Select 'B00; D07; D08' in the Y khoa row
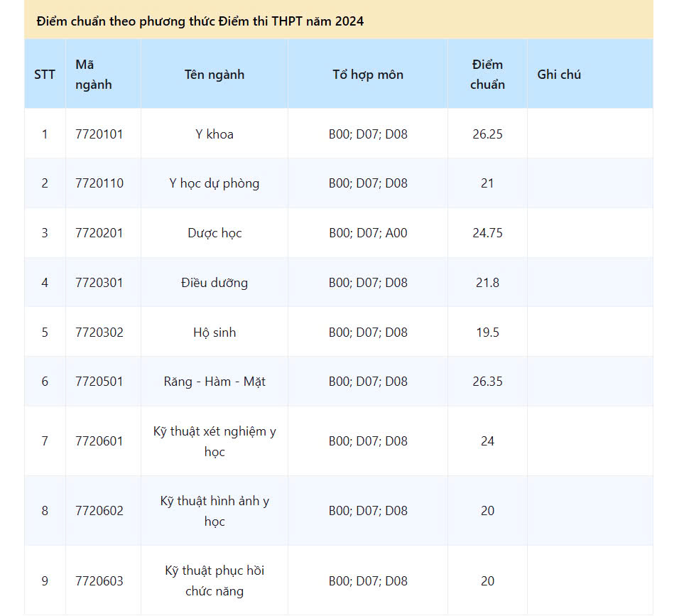 coord(368,134)
